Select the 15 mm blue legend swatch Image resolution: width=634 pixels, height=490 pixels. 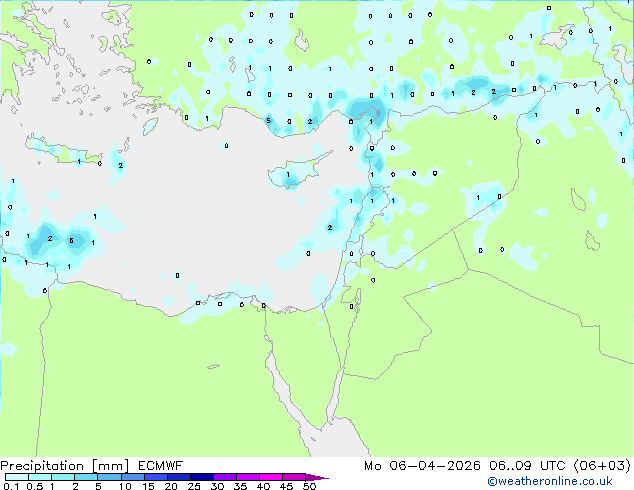(x=155, y=477)
